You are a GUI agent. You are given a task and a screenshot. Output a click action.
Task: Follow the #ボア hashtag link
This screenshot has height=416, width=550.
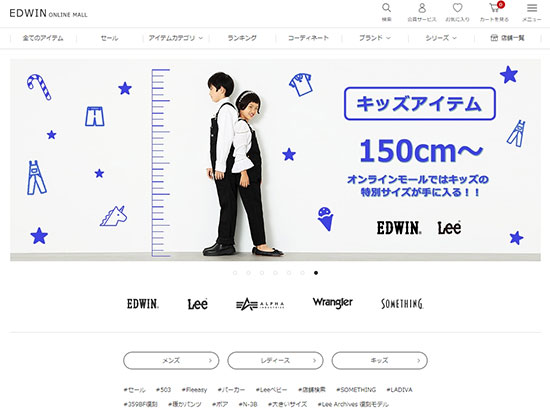pos(220,404)
